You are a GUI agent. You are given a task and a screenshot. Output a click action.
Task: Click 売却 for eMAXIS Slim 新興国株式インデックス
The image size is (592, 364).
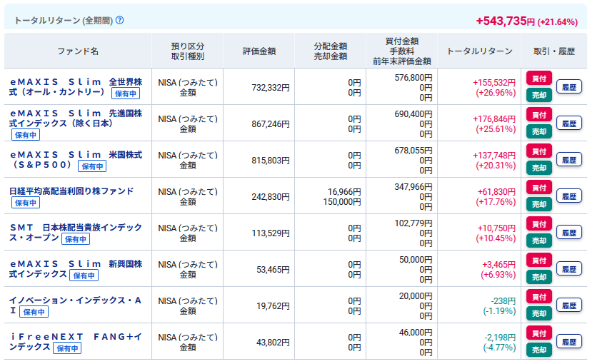(x=539, y=277)
